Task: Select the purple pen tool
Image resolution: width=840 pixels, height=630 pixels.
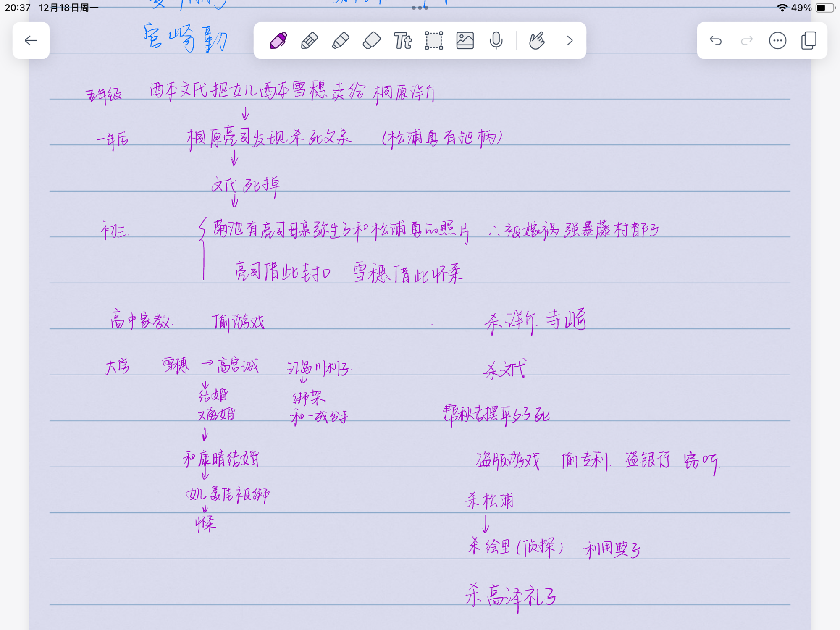Action: click(x=278, y=41)
